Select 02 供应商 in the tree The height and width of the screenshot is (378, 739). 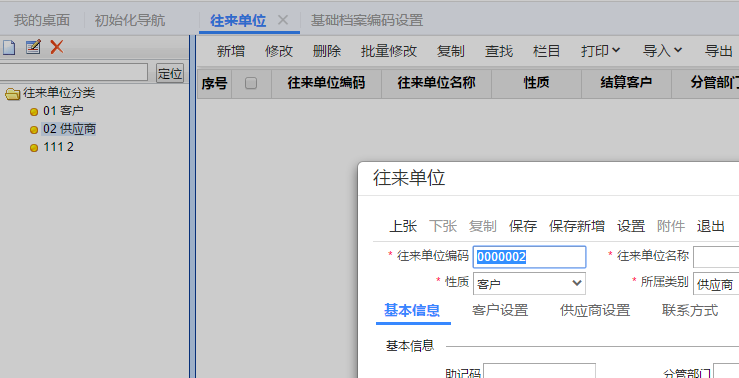(69, 129)
